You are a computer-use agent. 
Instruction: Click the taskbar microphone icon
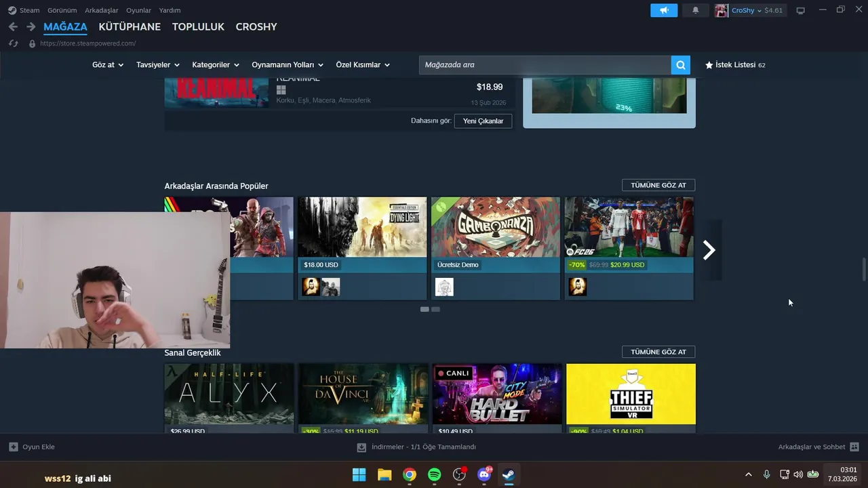pyautogui.click(x=766, y=474)
